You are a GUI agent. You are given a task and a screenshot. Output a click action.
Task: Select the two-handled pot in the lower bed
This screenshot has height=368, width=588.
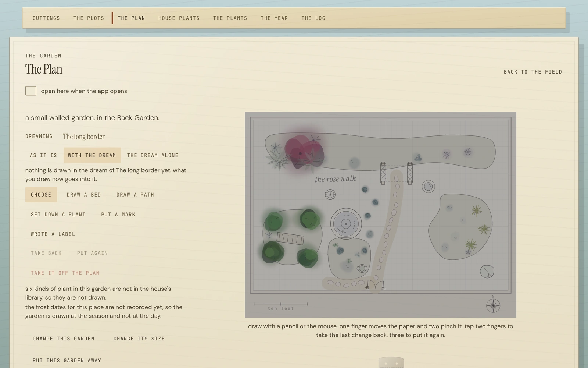(x=362, y=268)
